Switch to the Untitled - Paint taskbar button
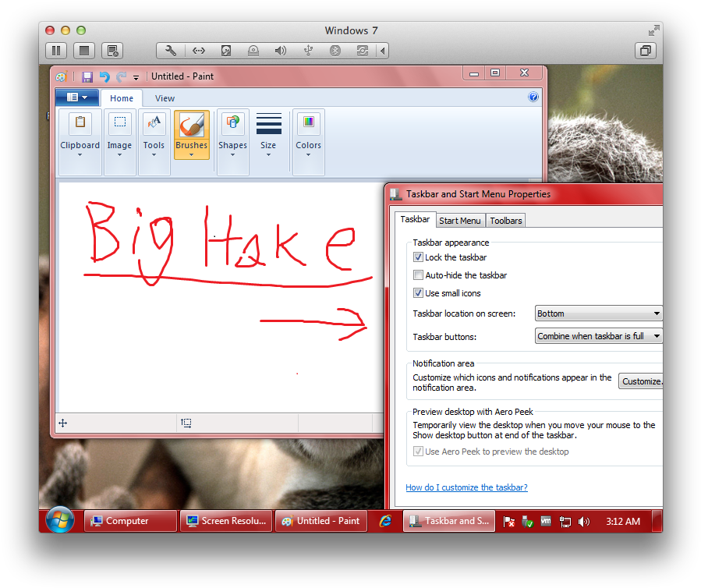 tap(321, 521)
